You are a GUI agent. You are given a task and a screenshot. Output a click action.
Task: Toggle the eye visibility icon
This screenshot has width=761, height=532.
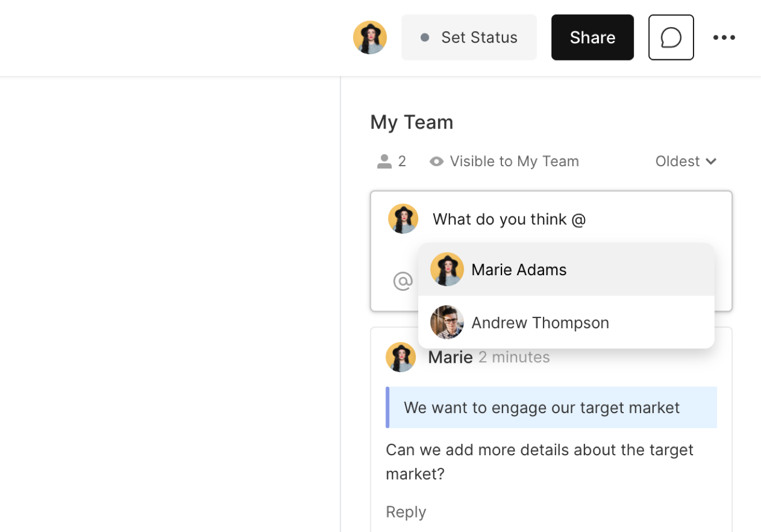436,162
